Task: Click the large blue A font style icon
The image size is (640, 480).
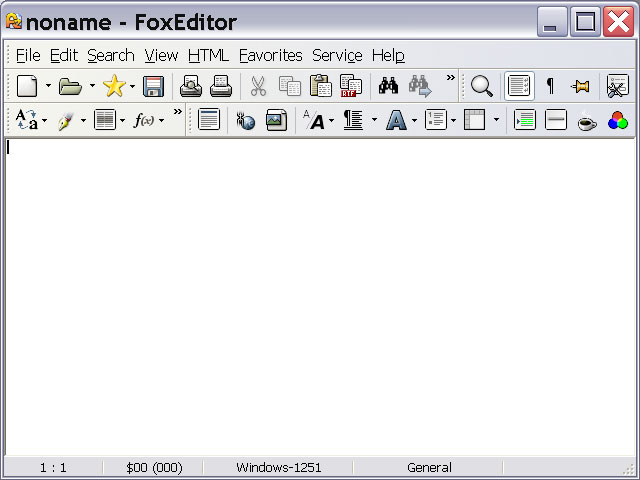Action: (x=396, y=120)
